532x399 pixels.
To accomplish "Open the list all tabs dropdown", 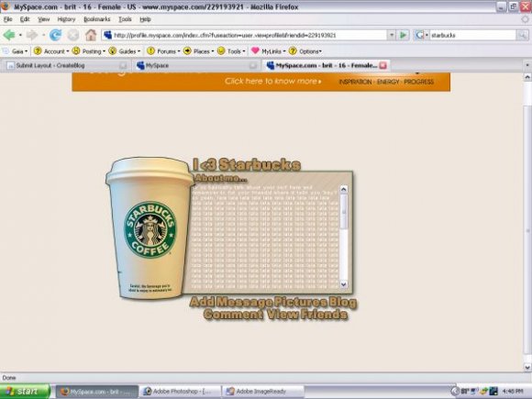I will pos(527,65).
